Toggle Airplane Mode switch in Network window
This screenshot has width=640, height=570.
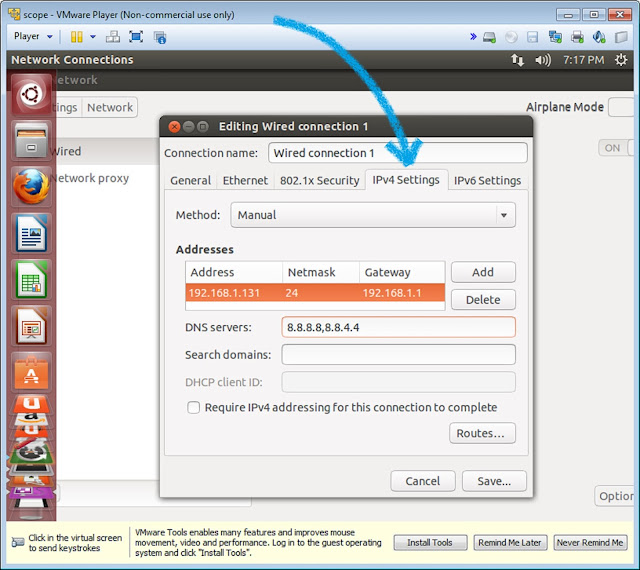620,107
